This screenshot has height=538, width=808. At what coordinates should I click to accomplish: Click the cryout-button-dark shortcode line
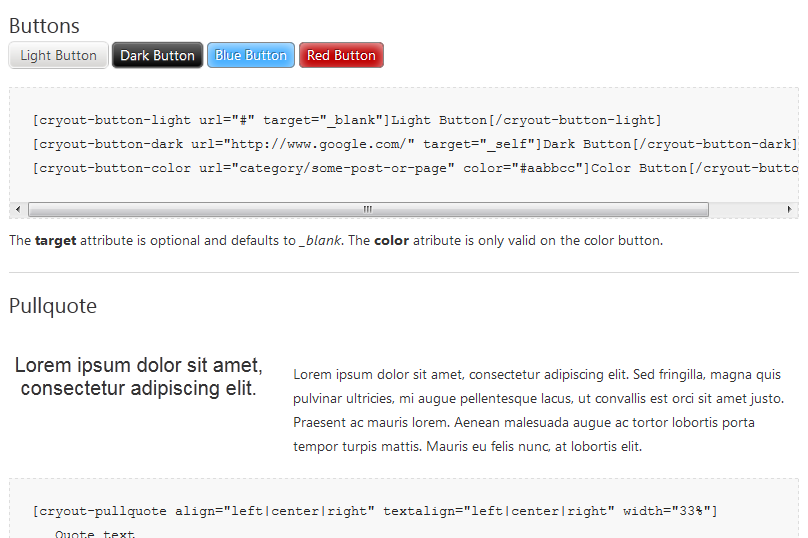tap(415, 144)
